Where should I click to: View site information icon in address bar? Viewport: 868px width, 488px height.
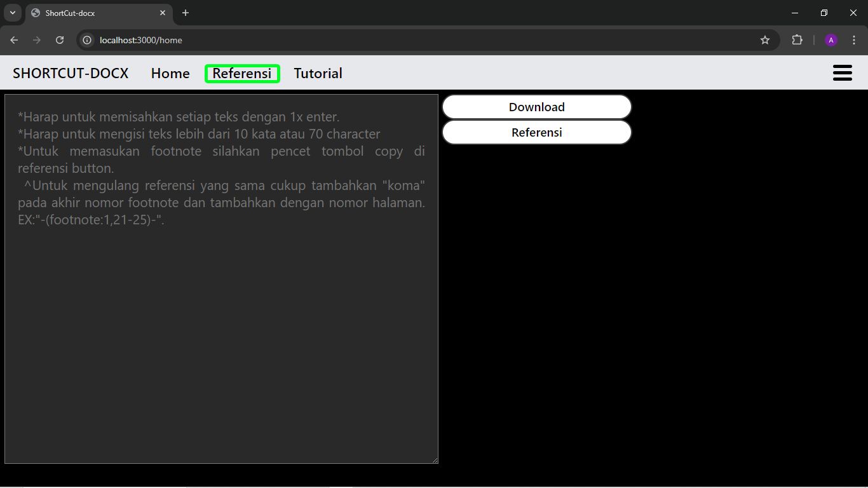click(x=88, y=40)
